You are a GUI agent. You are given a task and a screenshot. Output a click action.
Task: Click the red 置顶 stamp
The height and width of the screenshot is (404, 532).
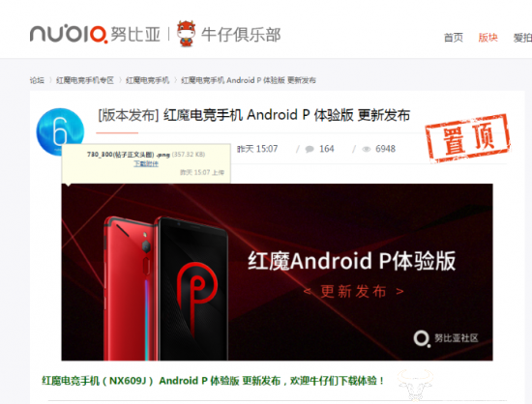click(467, 138)
